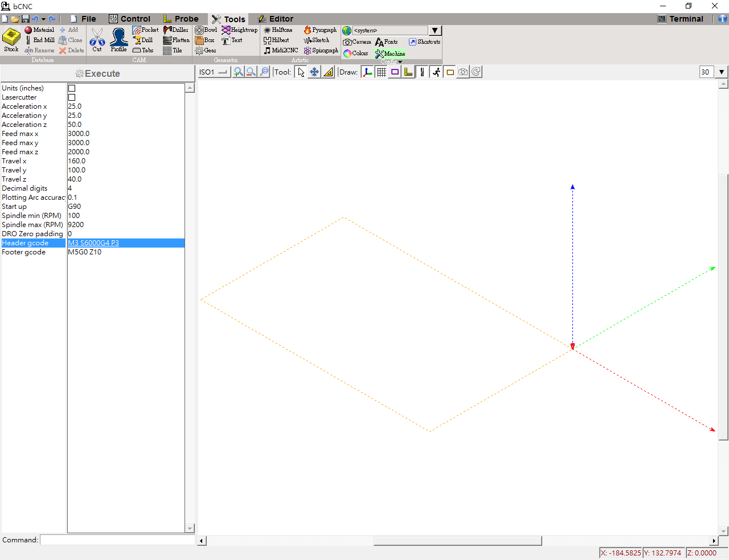
Task: Select the Spirograph artistic tool
Action: pyautogui.click(x=321, y=51)
